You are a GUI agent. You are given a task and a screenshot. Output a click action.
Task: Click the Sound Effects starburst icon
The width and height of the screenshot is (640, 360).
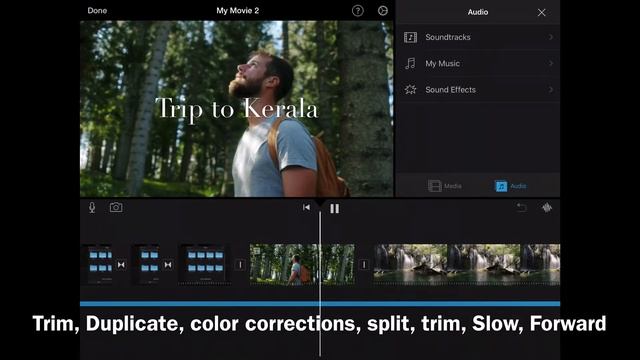(410, 89)
